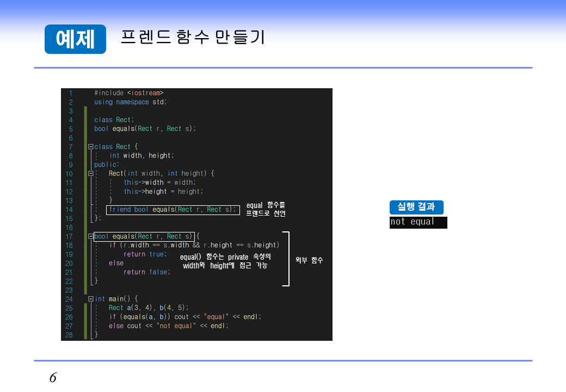Click the 'else' line in equals function

(x=116, y=263)
